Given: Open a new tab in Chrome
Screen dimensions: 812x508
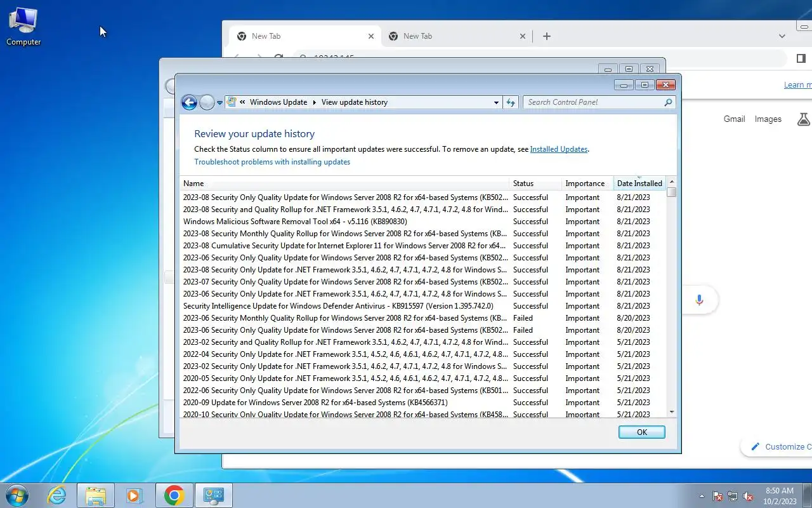Looking at the screenshot, I should tap(547, 36).
